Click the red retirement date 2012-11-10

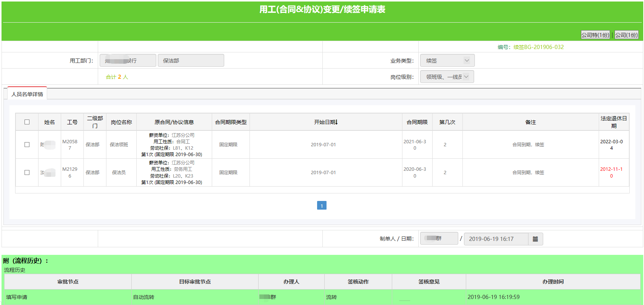611,173
